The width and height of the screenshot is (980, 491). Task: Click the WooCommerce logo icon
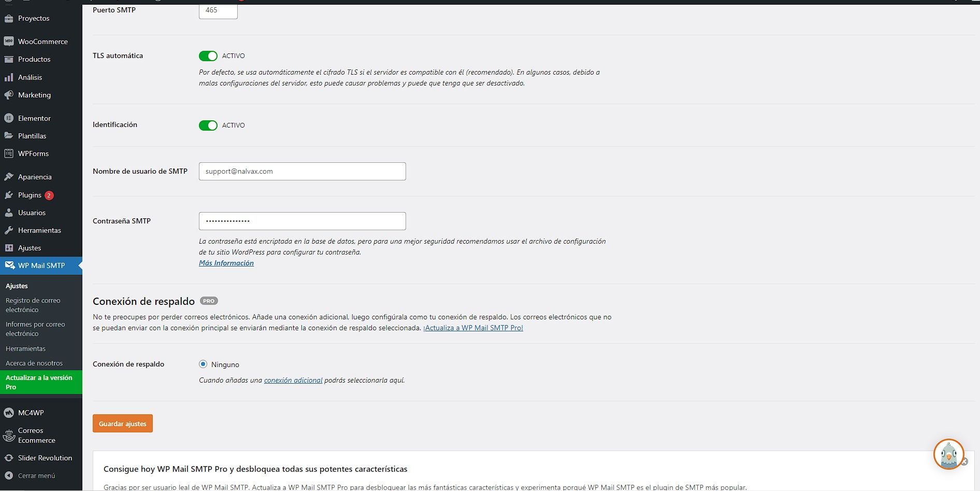[x=9, y=41]
